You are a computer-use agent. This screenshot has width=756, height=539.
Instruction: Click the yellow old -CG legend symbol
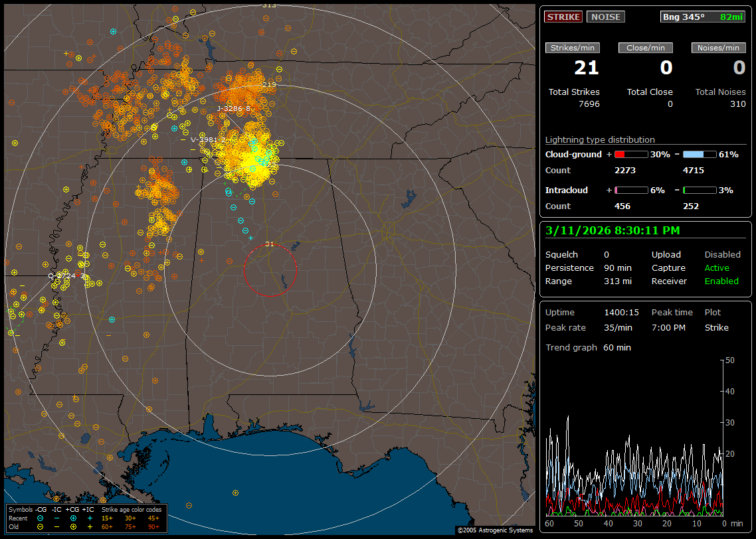coord(41,526)
